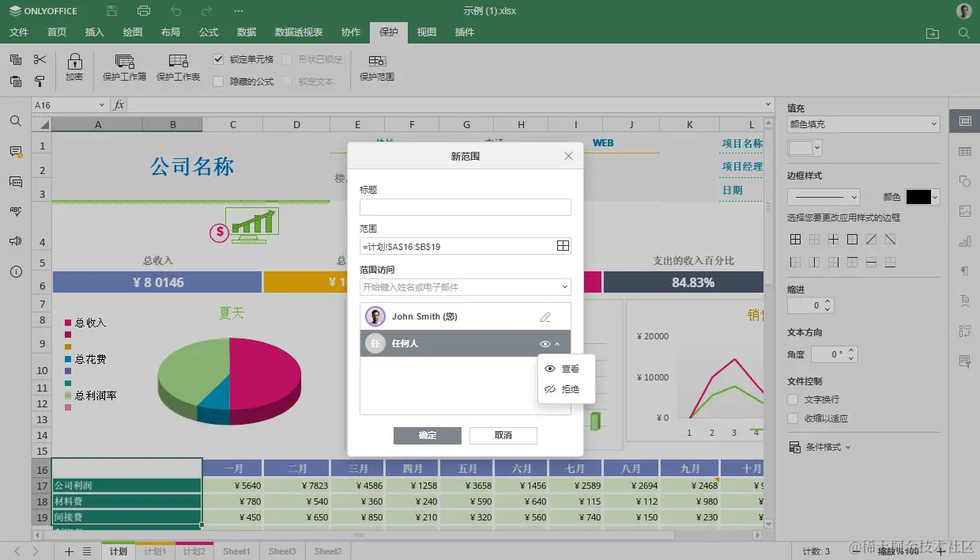The height and width of the screenshot is (560, 980).
Task: Open the 计划2 sheet tab
Action: [x=194, y=551]
